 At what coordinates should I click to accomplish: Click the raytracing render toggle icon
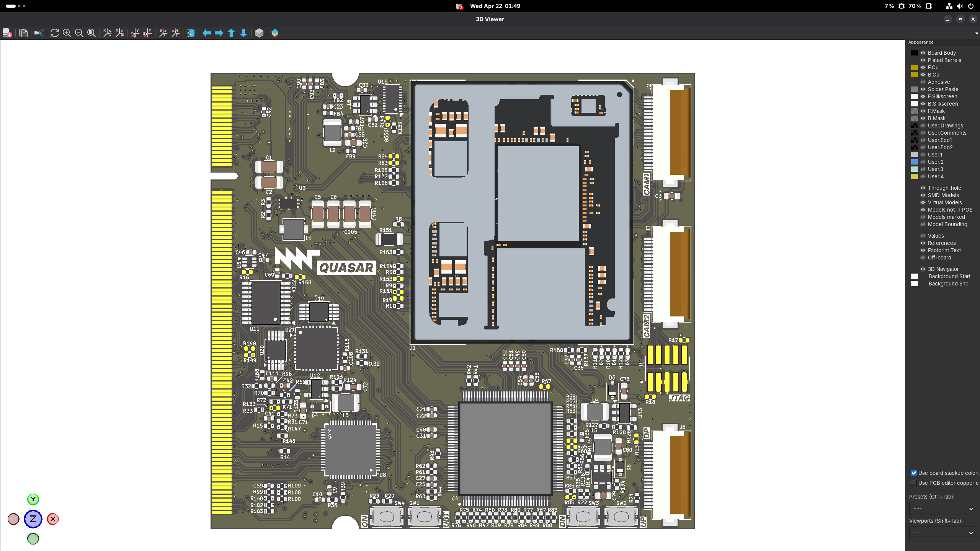coord(39,33)
